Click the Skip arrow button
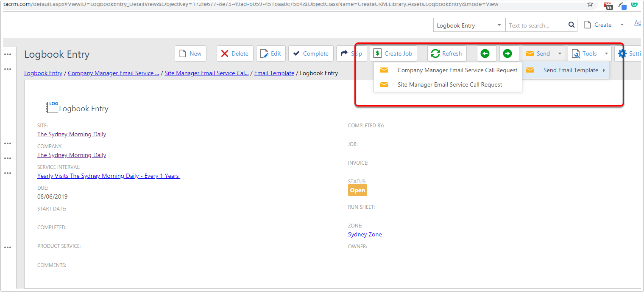Screen dimensions: 644x292 coord(351,53)
